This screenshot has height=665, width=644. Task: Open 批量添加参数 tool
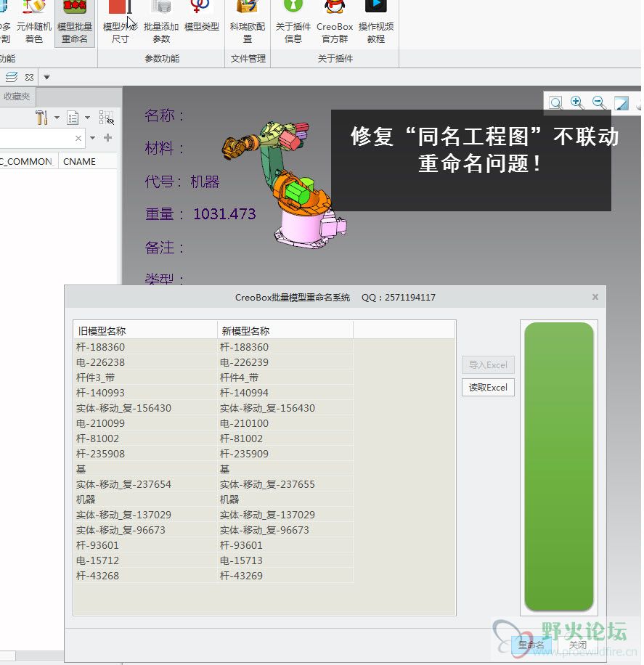161,22
